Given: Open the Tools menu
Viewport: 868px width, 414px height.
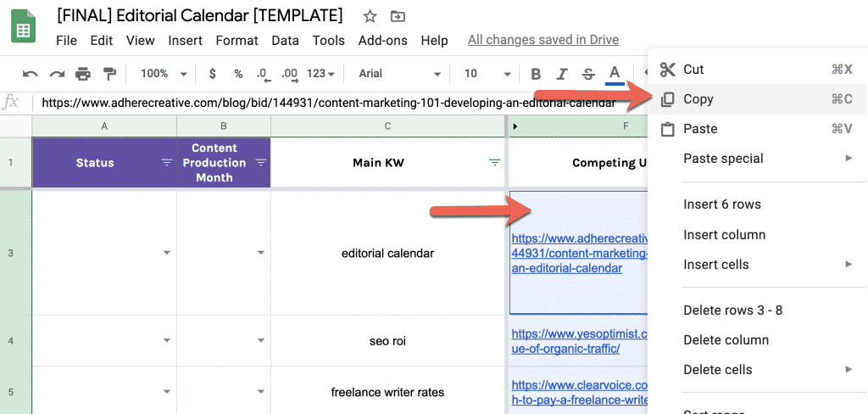Looking at the screenshot, I should click(x=328, y=41).
